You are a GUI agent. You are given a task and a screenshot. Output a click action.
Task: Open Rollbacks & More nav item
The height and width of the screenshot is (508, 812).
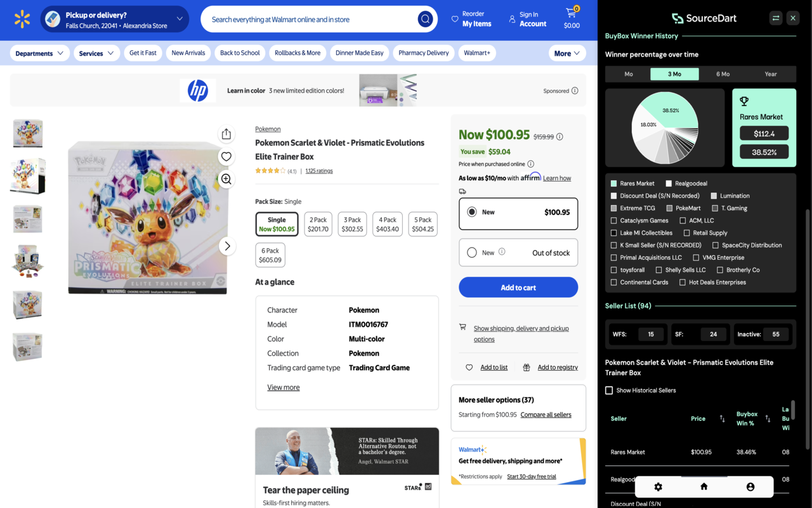[x=298, y=53]
